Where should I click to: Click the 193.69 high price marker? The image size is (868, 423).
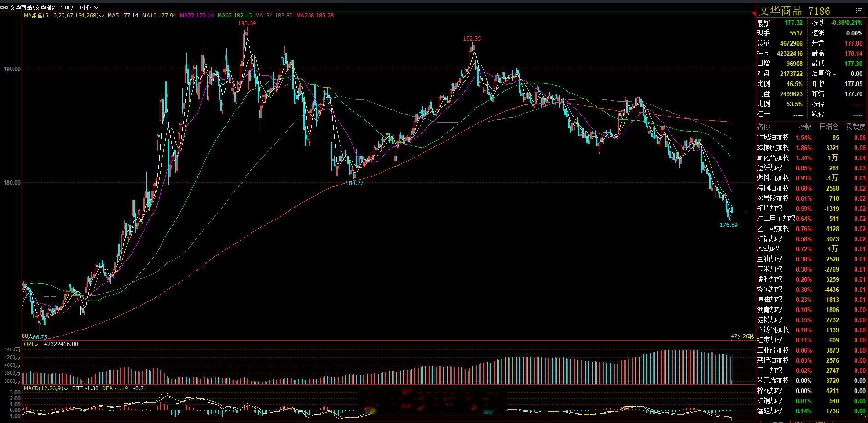click(x=247, y=23)
